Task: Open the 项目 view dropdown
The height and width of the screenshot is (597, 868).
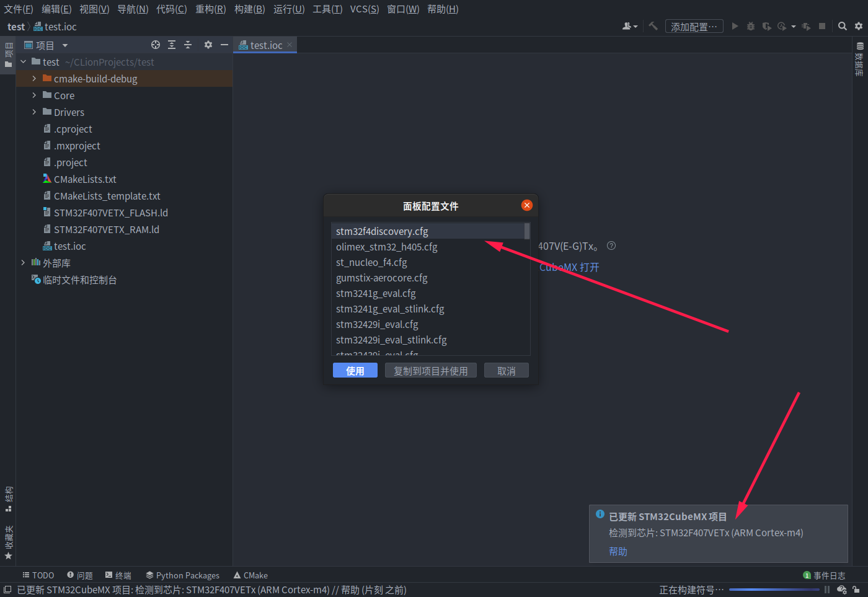Action: click(x=64, y=45)
